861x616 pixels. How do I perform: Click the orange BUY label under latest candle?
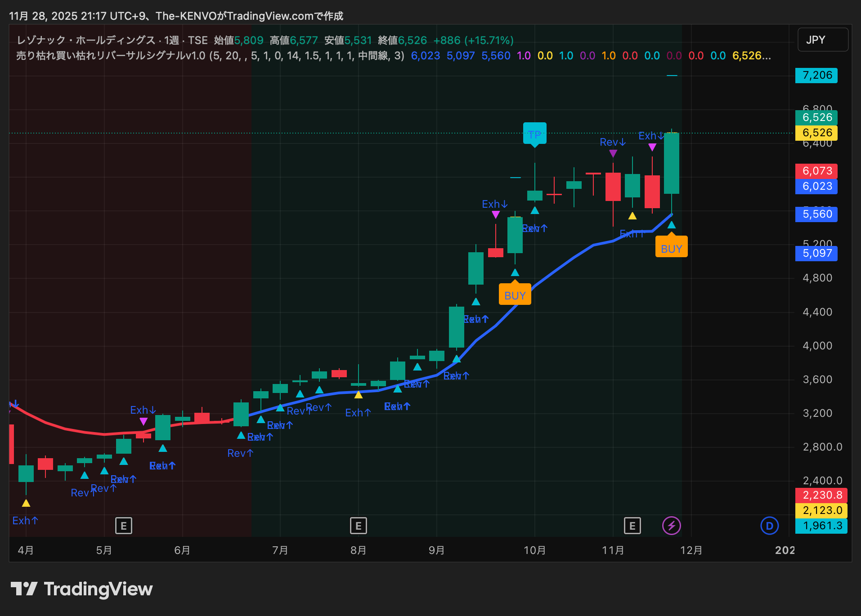coord(671,248)
